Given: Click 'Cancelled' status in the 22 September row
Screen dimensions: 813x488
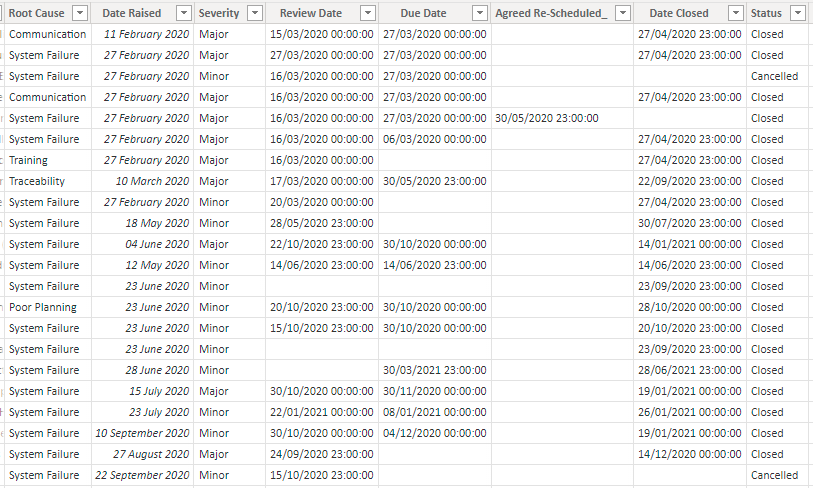Looking at the screenshot, I should pos(777,475).
